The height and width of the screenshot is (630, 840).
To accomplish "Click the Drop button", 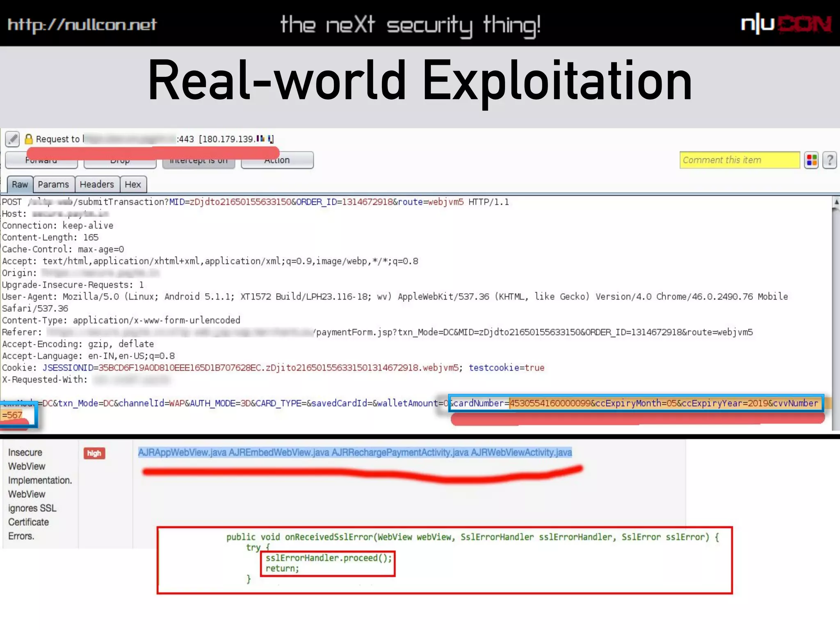I will coord(120,160).
